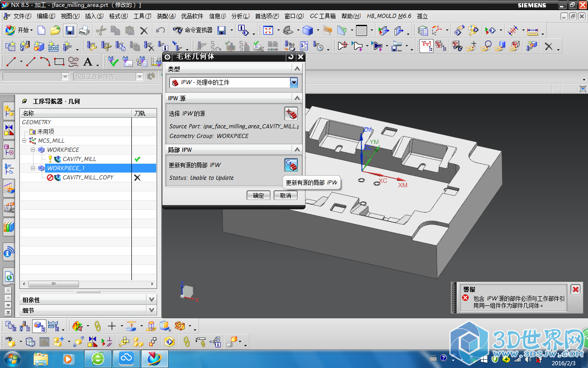The height and width of the screenshot is (368, 588).
Task: Open the Assembly Navigator sidebar tab
Action: point(9,111)
